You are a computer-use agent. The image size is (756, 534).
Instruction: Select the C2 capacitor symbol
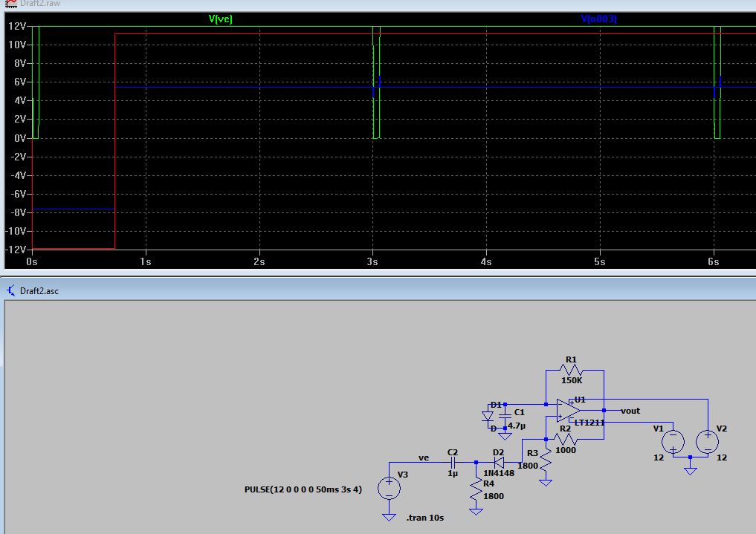click(453, 463)
